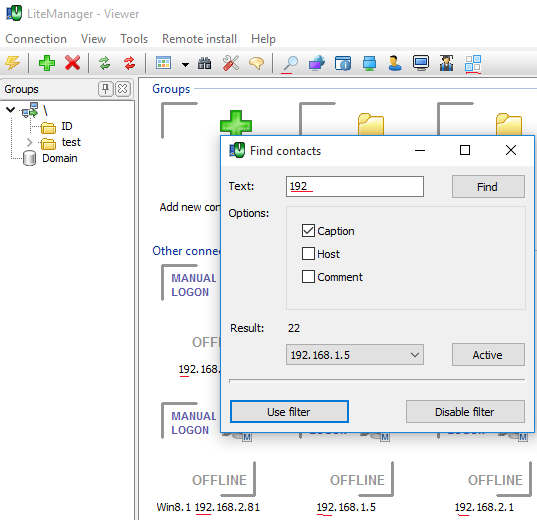Open the View menu
Image resolution: width=537 pixels, height=520 pixels.
click(93, 39)
